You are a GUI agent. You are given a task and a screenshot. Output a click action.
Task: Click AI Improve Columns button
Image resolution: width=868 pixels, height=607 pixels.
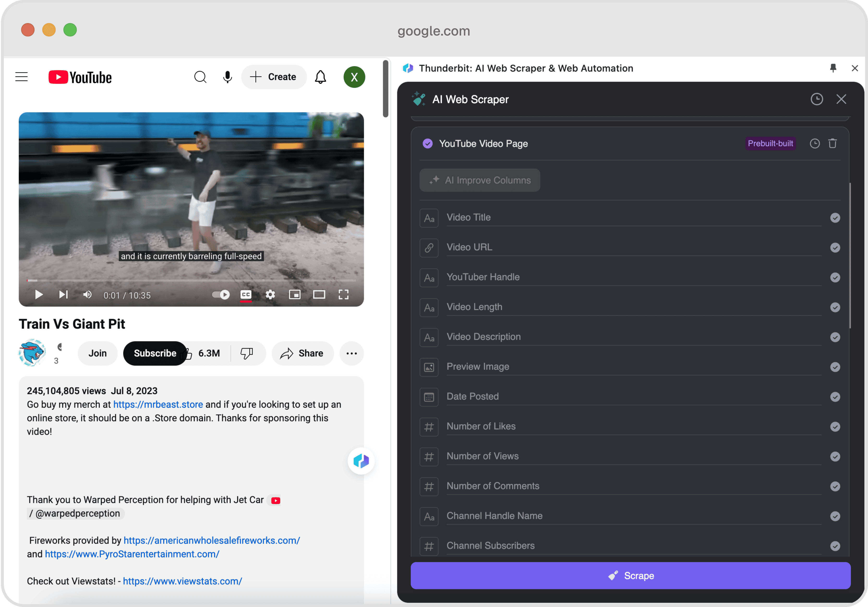[x=480, y=180]
